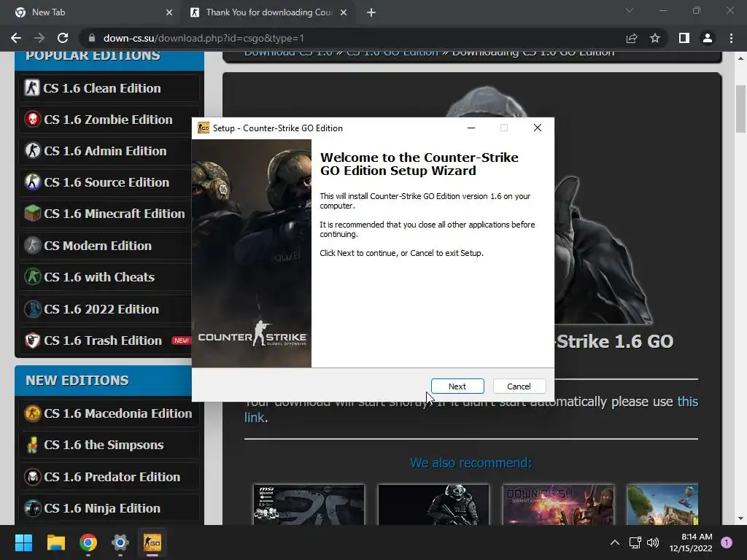The height and width of the screenshot is (560, 747).
Task: Click the green Cheats edition icon
Action: pyautogui.click(x=32, y=277)
